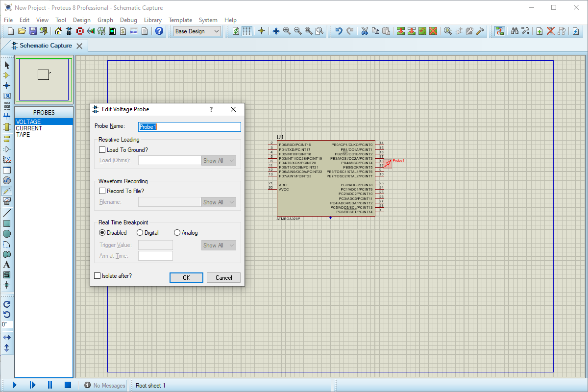Viewport: 588px width, 392px height.
Task: Click the Save Project icon
Action: 33,31
